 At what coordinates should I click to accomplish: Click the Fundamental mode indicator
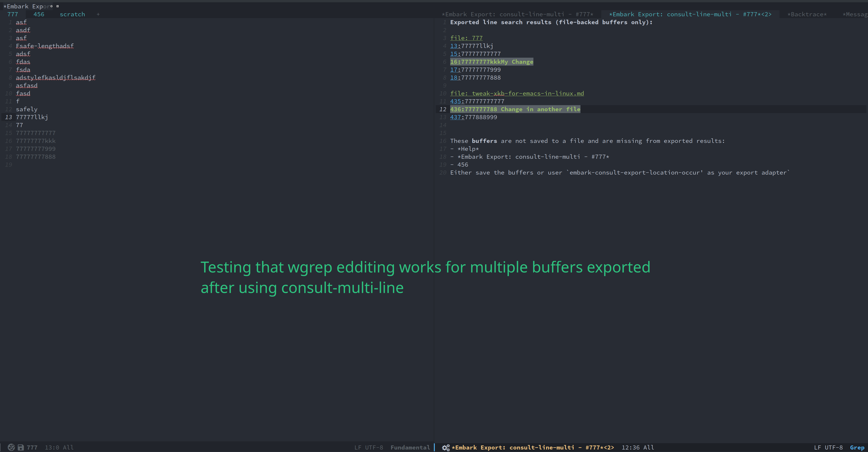410,447
